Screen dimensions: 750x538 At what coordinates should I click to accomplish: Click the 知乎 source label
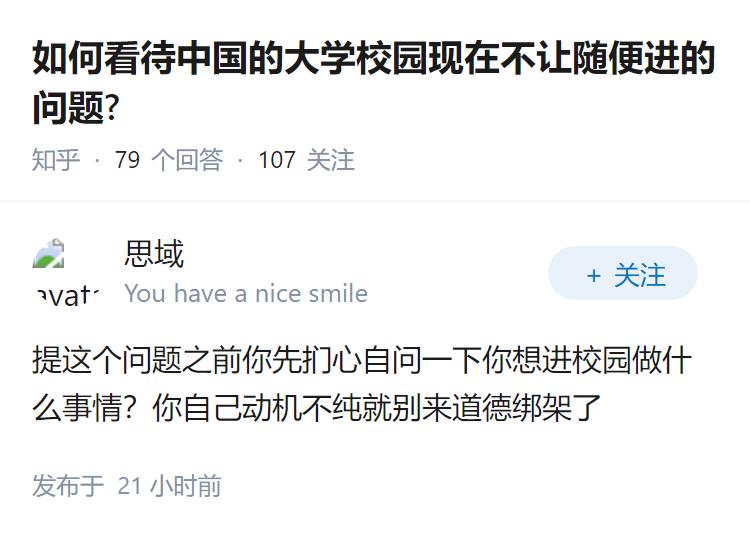click(x=56, y=160)
